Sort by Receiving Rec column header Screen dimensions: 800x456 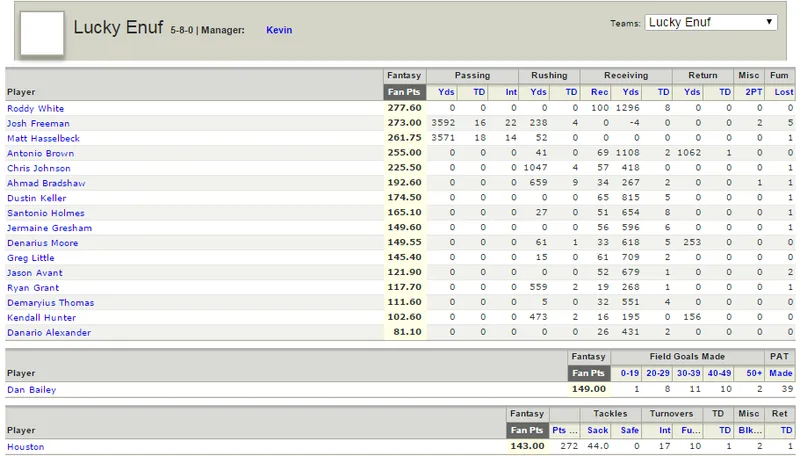(599, 92)
